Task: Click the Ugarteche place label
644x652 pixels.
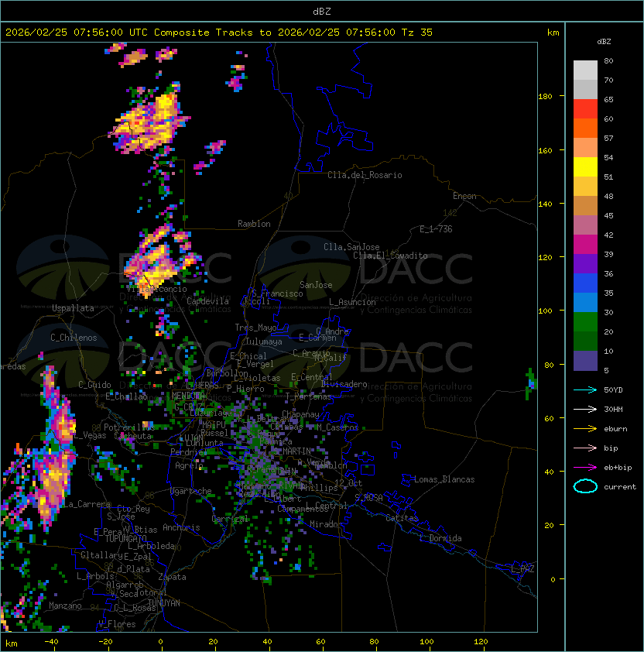Action: [191, 491]
